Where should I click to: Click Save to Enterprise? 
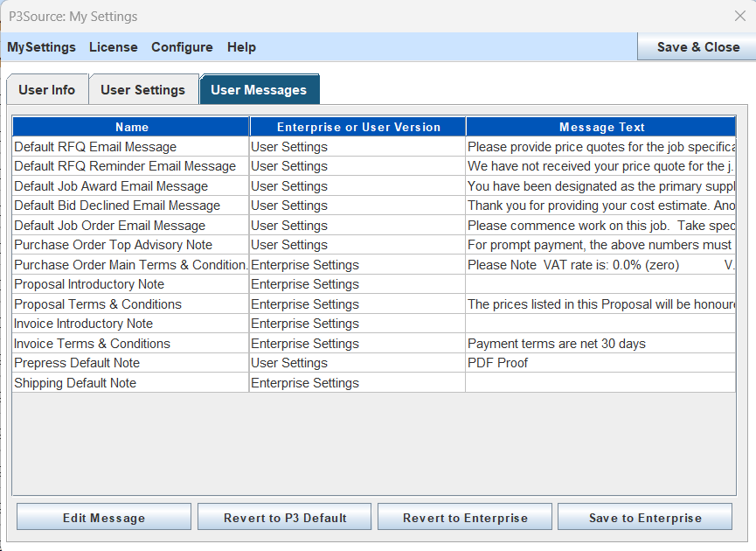644,516
